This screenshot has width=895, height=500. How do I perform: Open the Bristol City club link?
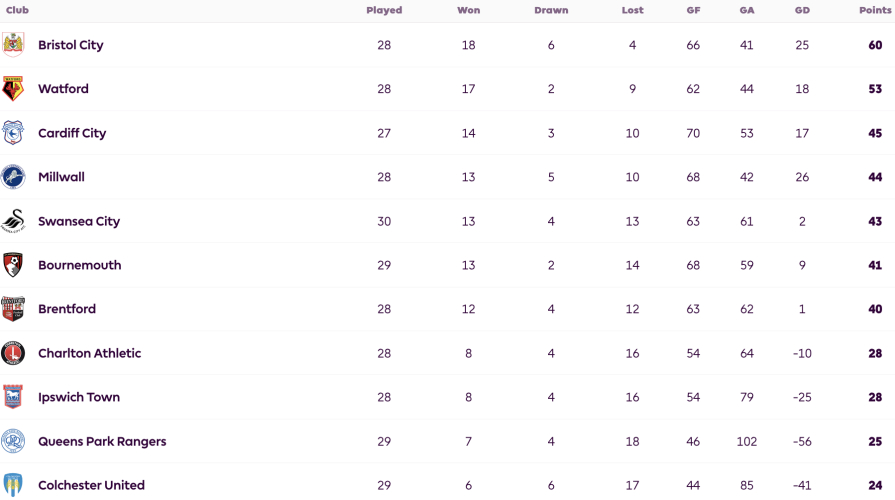71,45
